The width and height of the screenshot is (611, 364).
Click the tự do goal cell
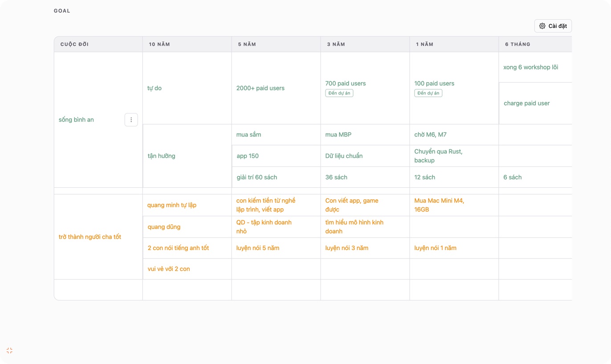187,88
